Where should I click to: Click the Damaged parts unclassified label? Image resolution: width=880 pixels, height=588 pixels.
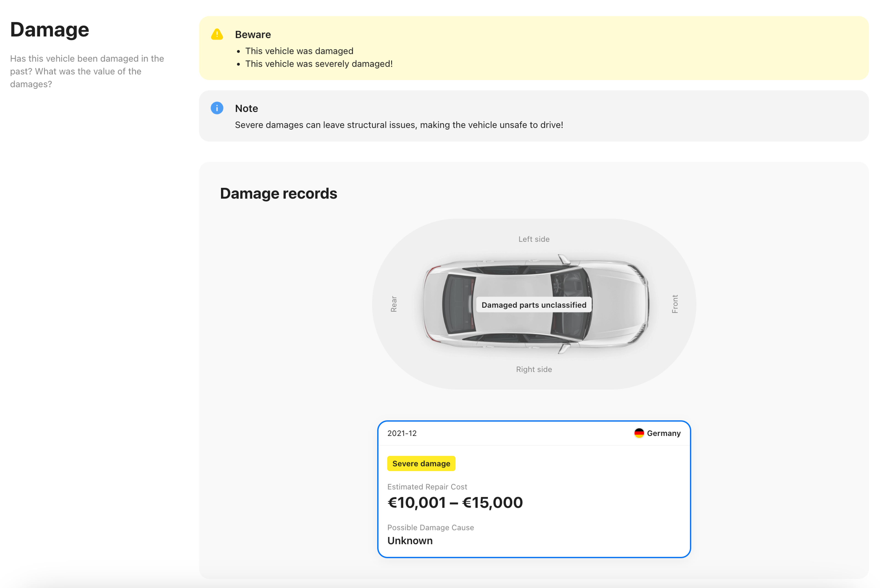(533, 305)
